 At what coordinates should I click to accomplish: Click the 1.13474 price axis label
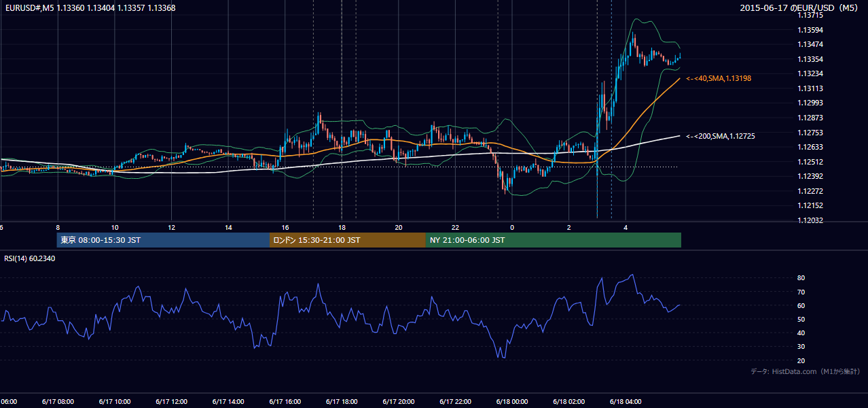click(810, 44)
